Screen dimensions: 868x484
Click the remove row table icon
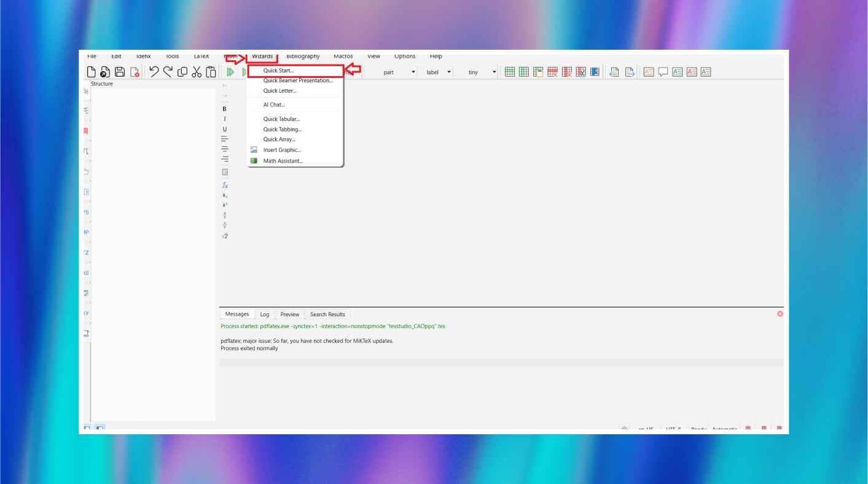click(x=552, y=72)
